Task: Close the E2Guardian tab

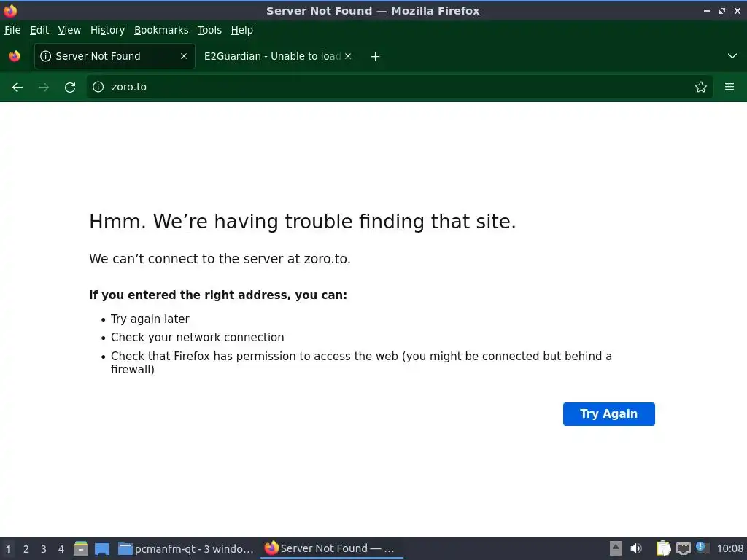Action: pyautogui.click(x=348, y=56)
